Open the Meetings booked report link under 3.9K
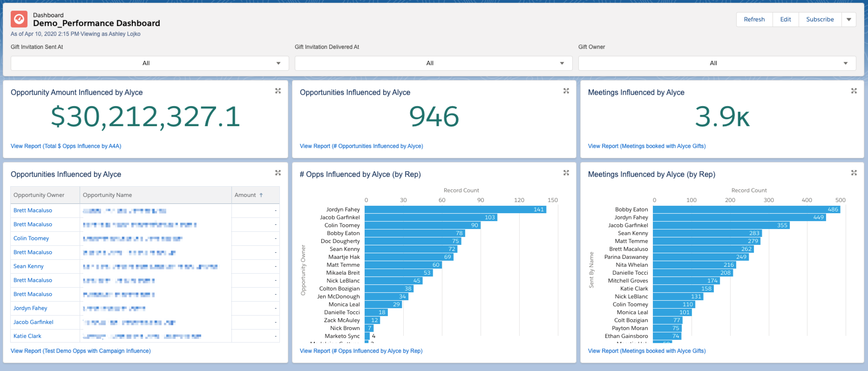 [647, 146]
